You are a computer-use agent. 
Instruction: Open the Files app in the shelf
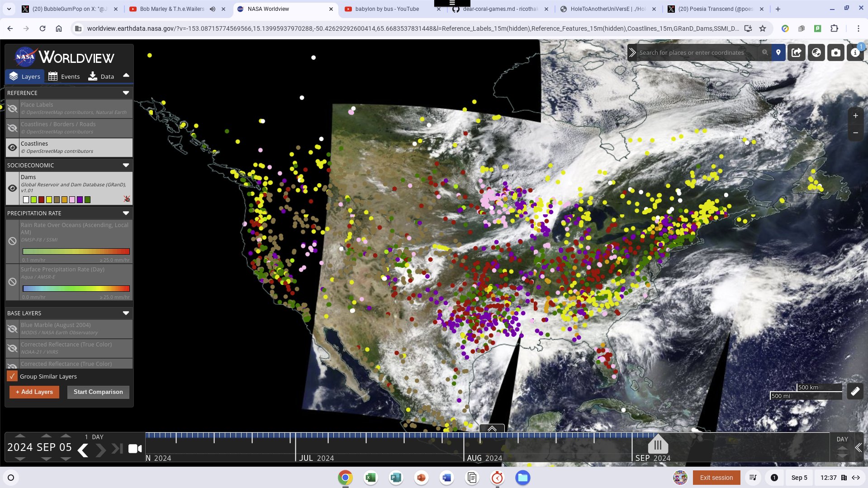point(522,478)
